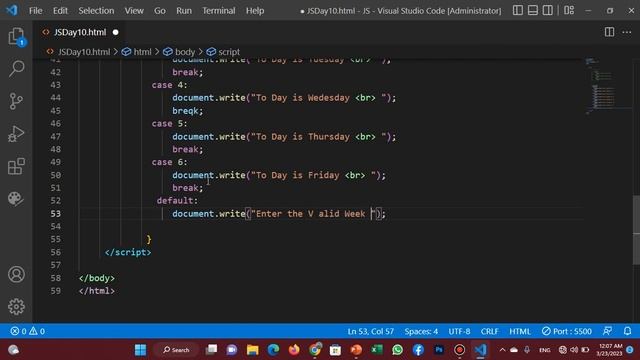Screen dimensions: 640x360
Task: Click the "</body>" tag on line 58
Action: click(97, 278)
